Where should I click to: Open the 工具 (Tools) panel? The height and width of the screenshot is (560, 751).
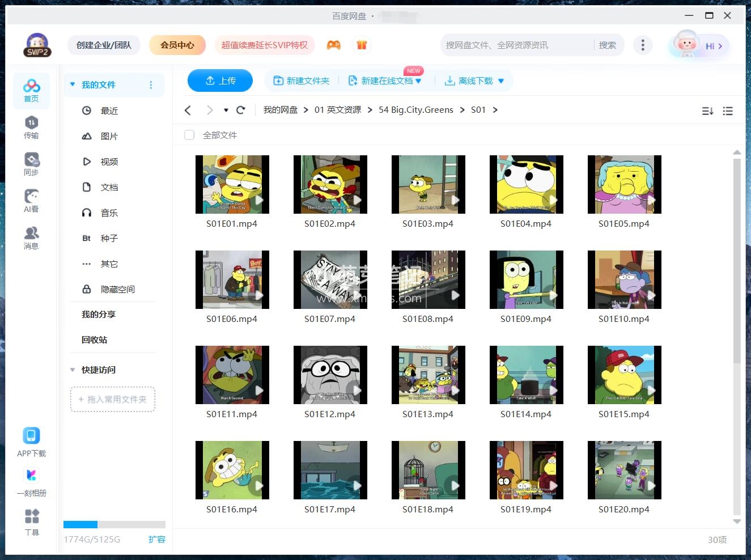pos(31,521)
